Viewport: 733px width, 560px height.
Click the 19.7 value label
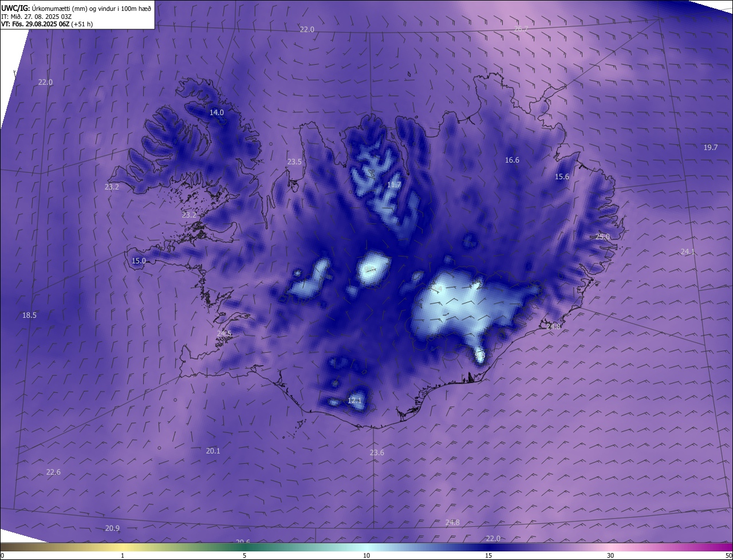click(711, 148)
